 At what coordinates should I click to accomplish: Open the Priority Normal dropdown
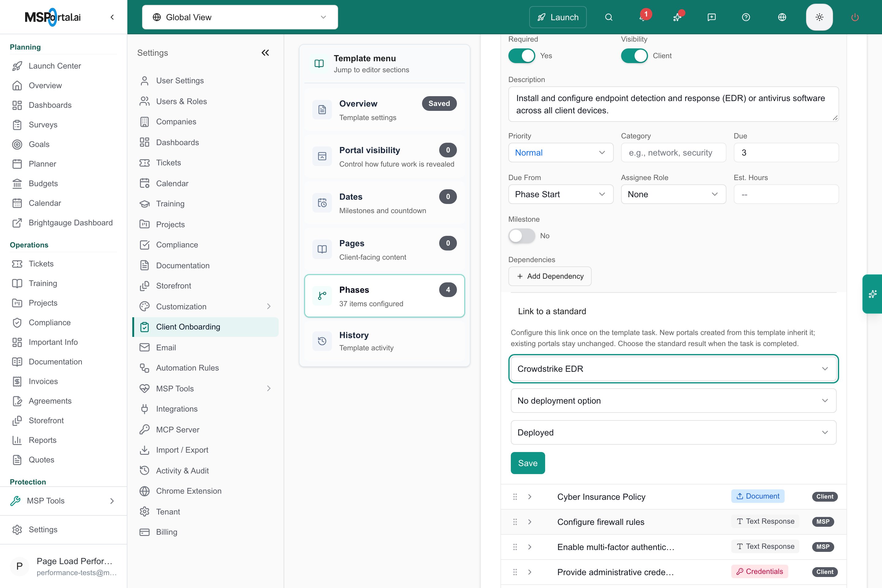pyautogui.click(x=561, y=153)
